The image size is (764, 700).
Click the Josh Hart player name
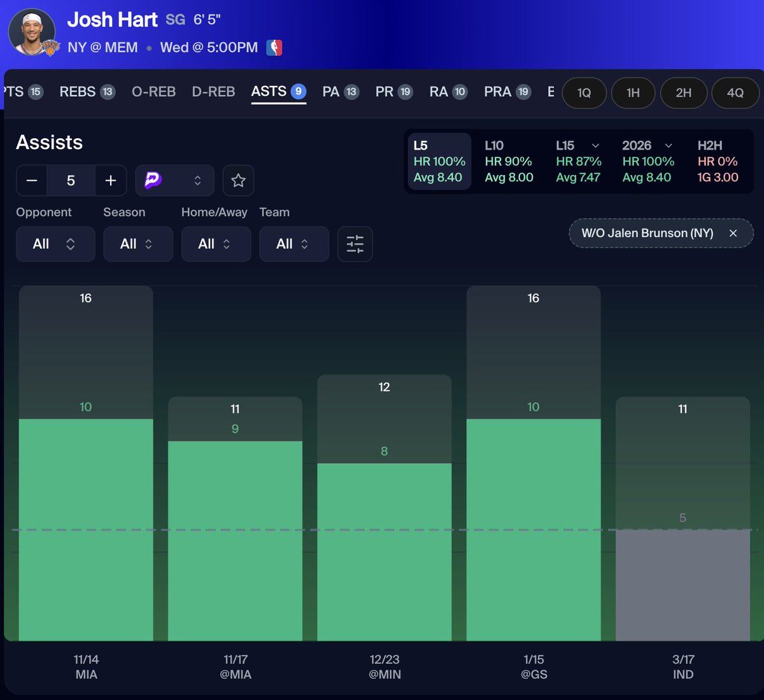pyautogui.click(x=112, y=20)
